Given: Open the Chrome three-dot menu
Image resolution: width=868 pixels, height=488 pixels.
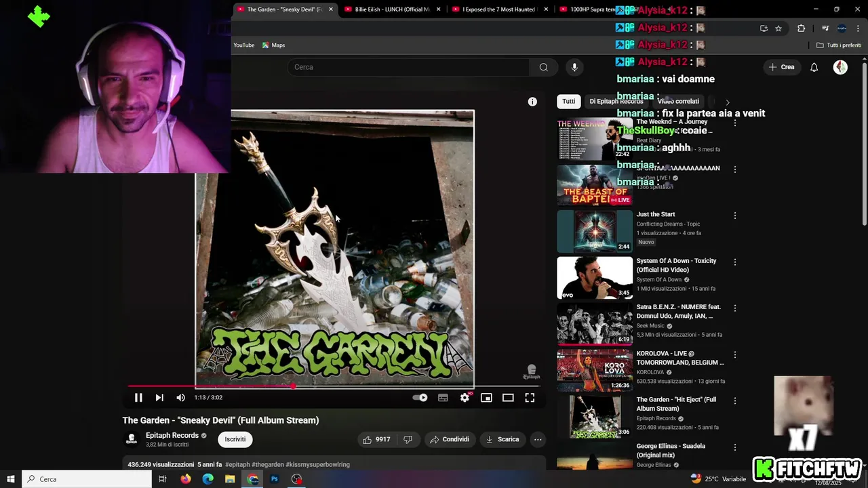Looking at the screenshot, I should click(x=859, y=28).
